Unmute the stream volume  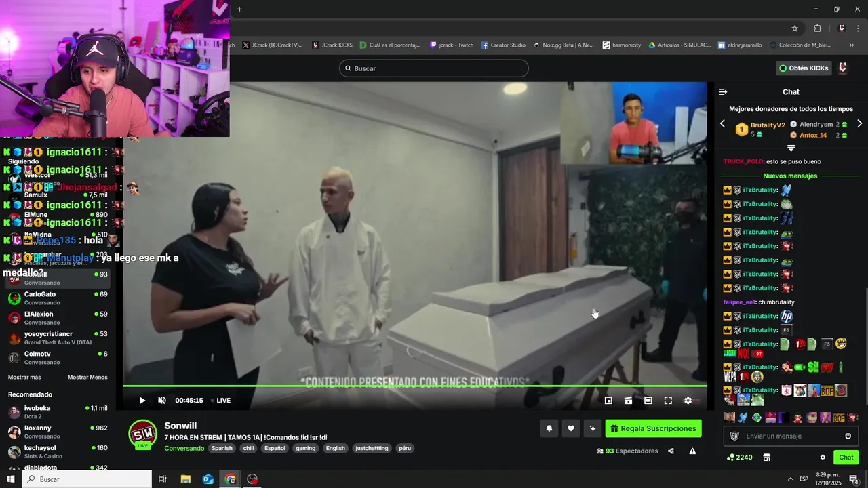(x=162, y=401)
